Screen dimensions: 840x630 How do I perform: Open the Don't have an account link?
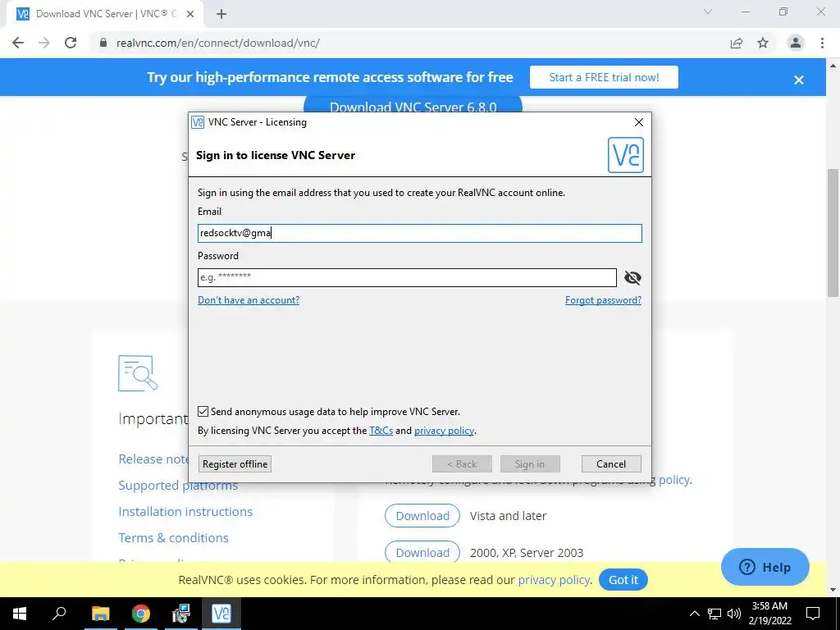[x=249, y=300]
